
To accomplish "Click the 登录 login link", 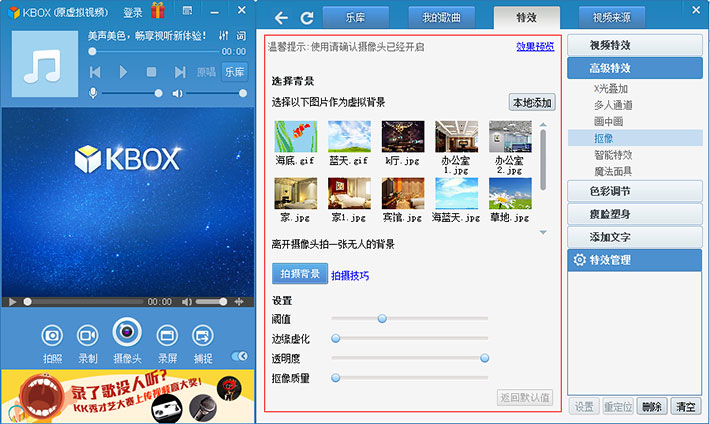I will click(133, 13).
